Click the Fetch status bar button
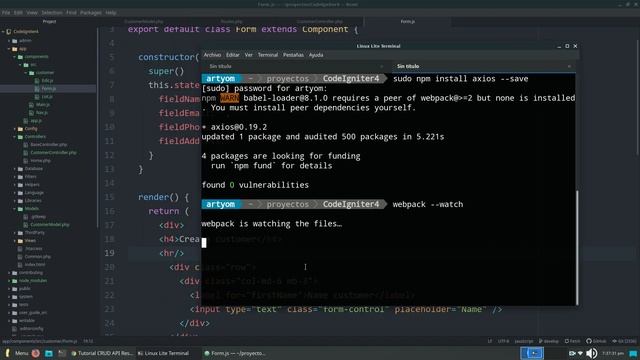Viewport: 640px width, 360px height. [x=572, y=341]
